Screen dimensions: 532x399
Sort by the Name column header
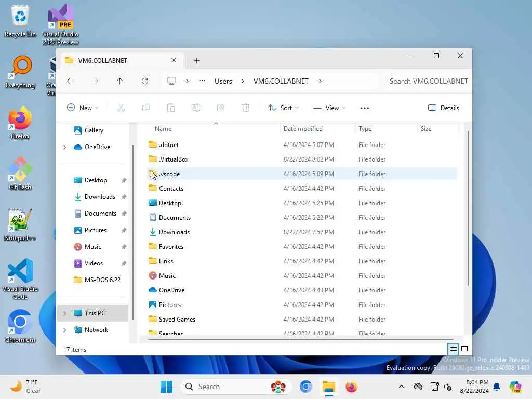(x=163, y=129)
